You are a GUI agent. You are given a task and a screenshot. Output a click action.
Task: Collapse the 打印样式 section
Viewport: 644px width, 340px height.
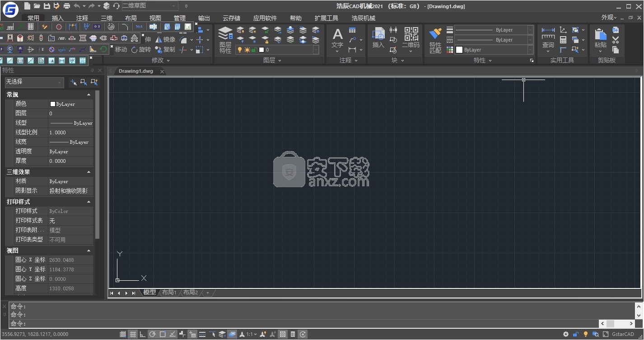click(89, 202)
